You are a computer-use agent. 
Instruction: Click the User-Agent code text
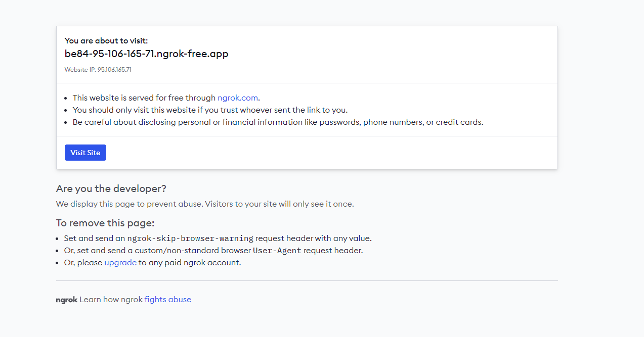(277, 251)
